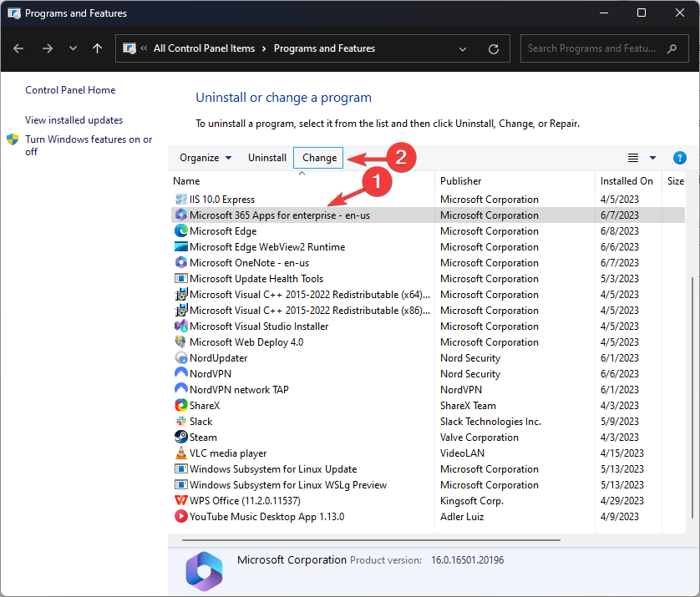This screenshot has width=700, height=597.
Task: Open the Organize dropdown menu
Action: click(205, 158)
